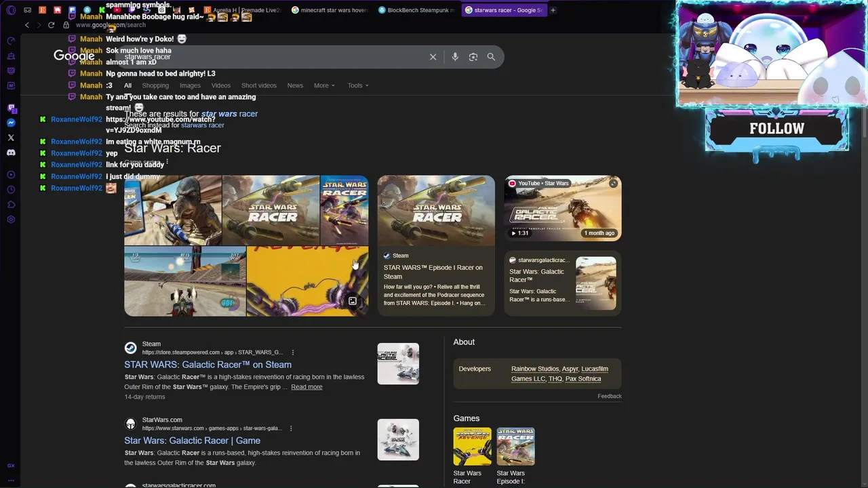Click the FOLLOW button on stream overlay
This screenshot has width=868, height=488.
coord(776,129)
